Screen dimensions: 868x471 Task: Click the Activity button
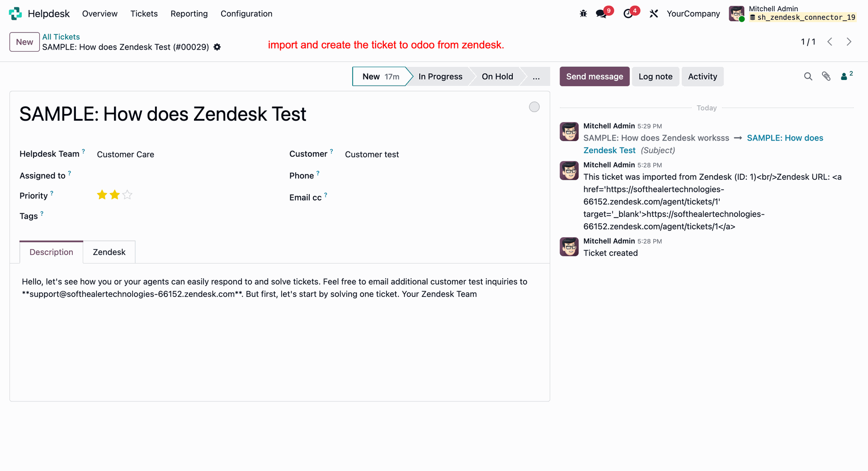(703, 76)
